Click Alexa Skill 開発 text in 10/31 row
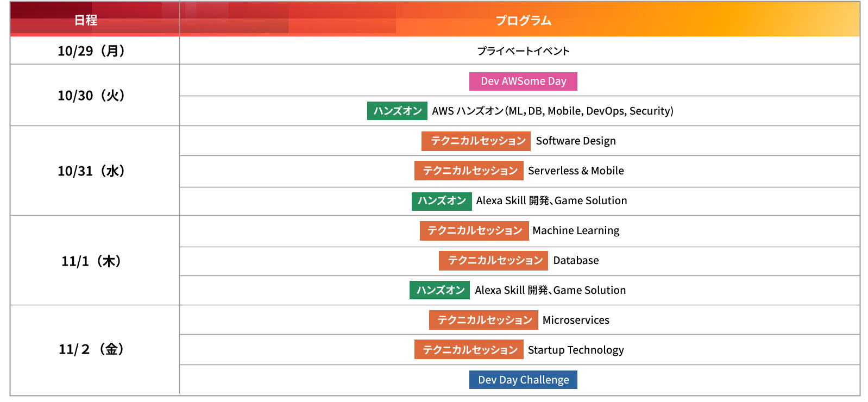This screenshot has width=868, height=402. [551, 201]
